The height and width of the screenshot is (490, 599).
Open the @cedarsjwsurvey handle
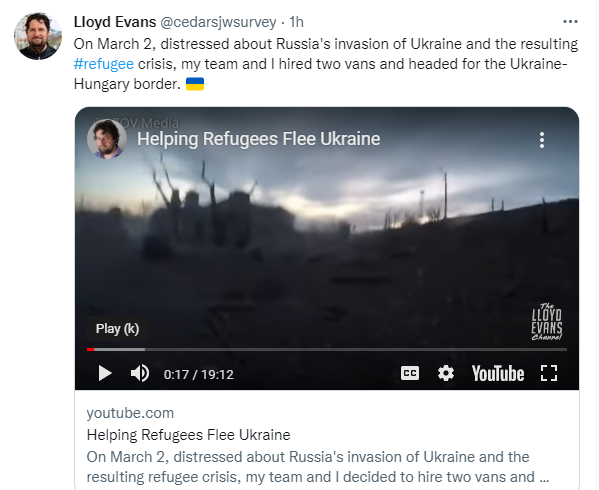(x=218, y=22)
